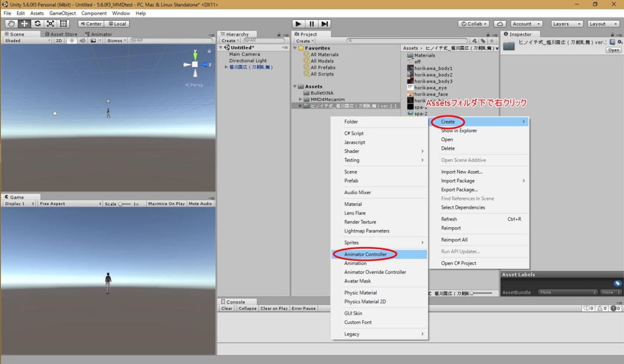Click Clear button in Console
624x364 pixels.
227,309
